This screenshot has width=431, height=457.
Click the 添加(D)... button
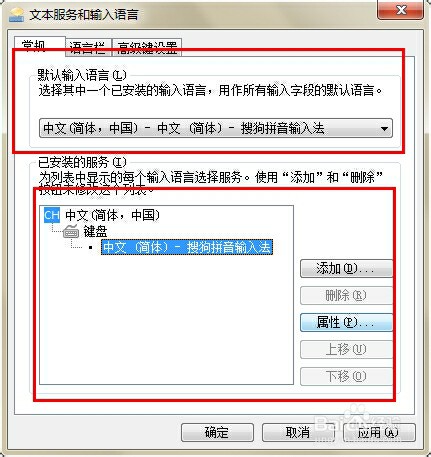346,269
